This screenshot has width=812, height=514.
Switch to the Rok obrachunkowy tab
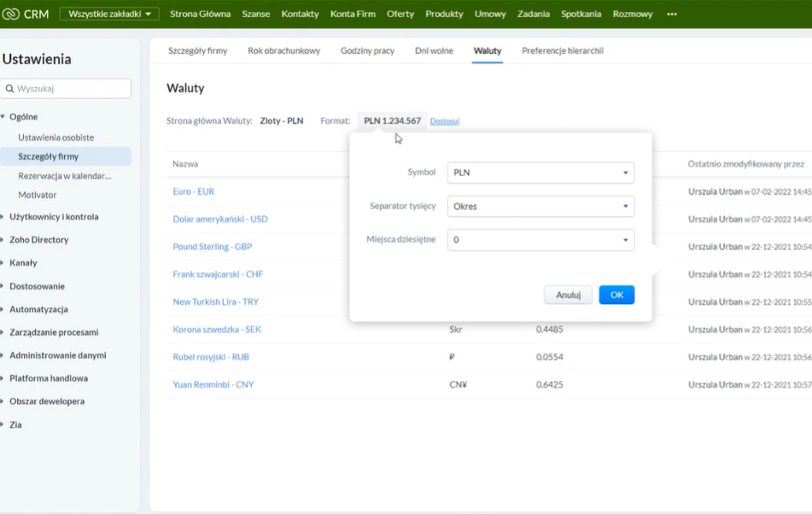pyautogui.click(x=283, y=50)
